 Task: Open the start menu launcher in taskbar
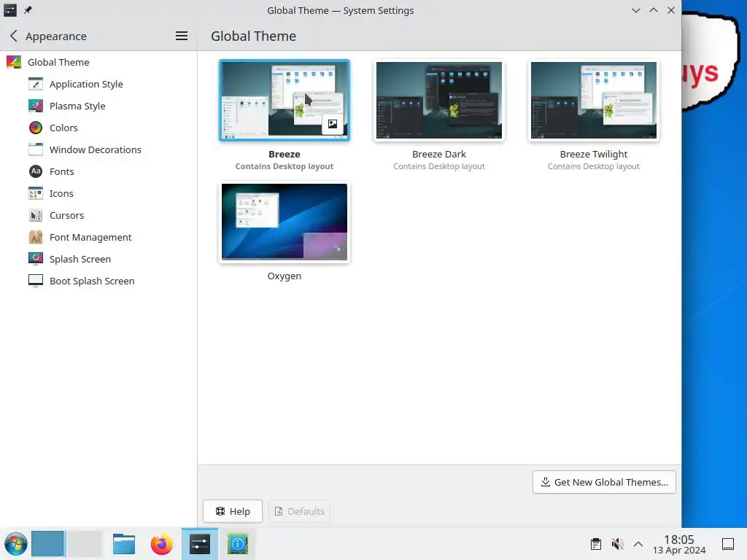click(x=16, y=544)
